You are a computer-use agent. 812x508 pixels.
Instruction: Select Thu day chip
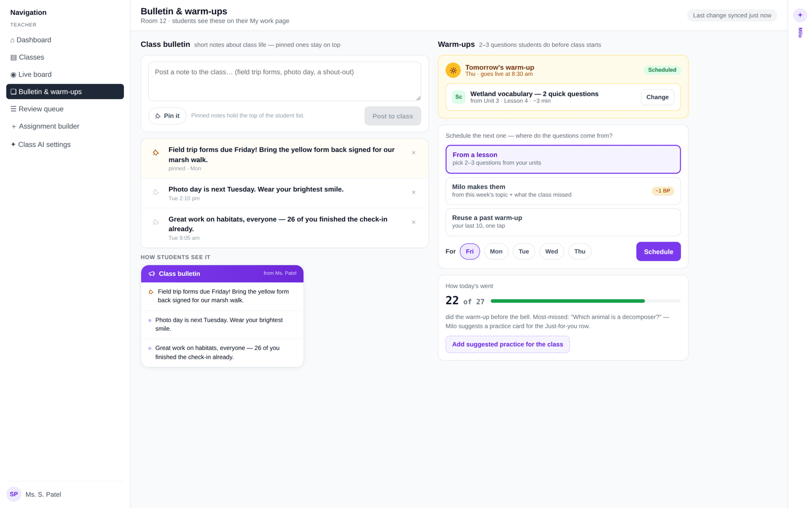coord(580,251)
